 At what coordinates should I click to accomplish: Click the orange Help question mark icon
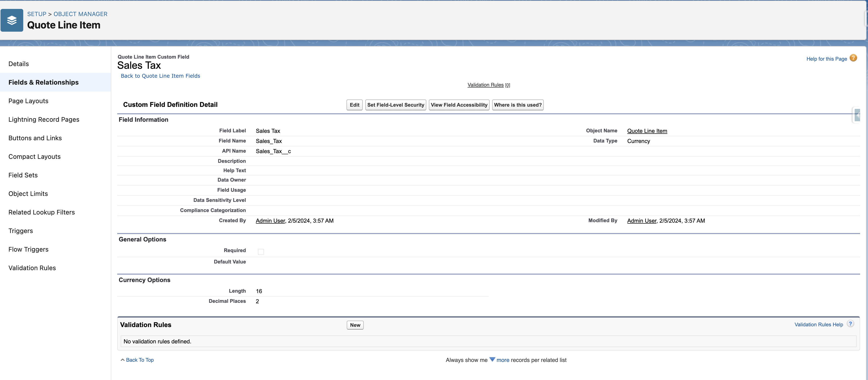853,58
